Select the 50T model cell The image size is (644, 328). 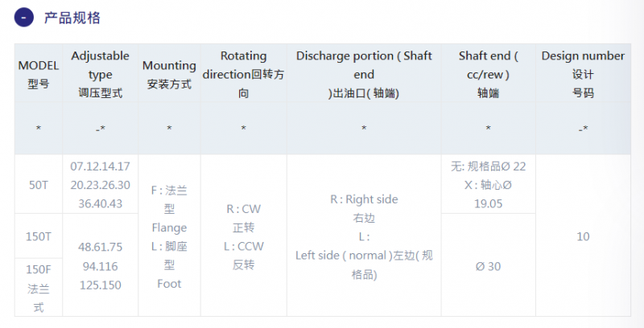[39, 185]
